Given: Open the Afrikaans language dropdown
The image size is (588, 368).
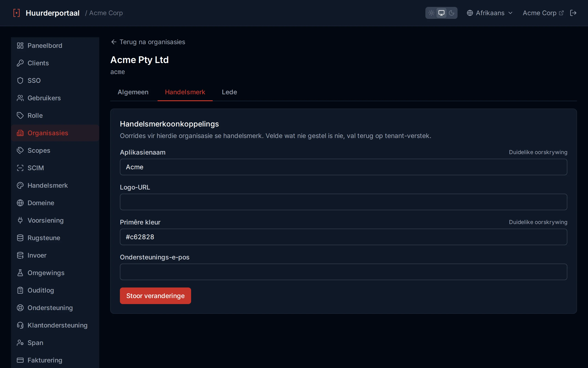Looking at the screenshot, I should pos(490,13).
